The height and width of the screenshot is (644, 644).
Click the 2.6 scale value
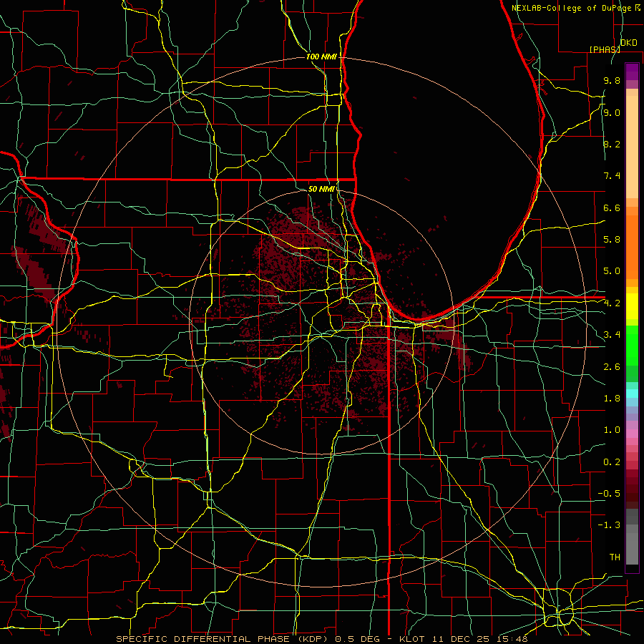612,367
